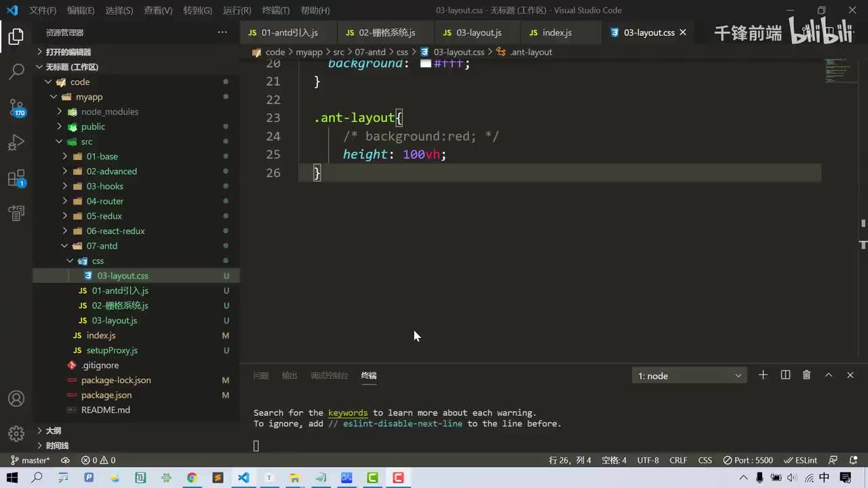The width and height of the screenshot is (868, 488).
Task: Open the Run and Debug view
Action: [x=16, y=142]
